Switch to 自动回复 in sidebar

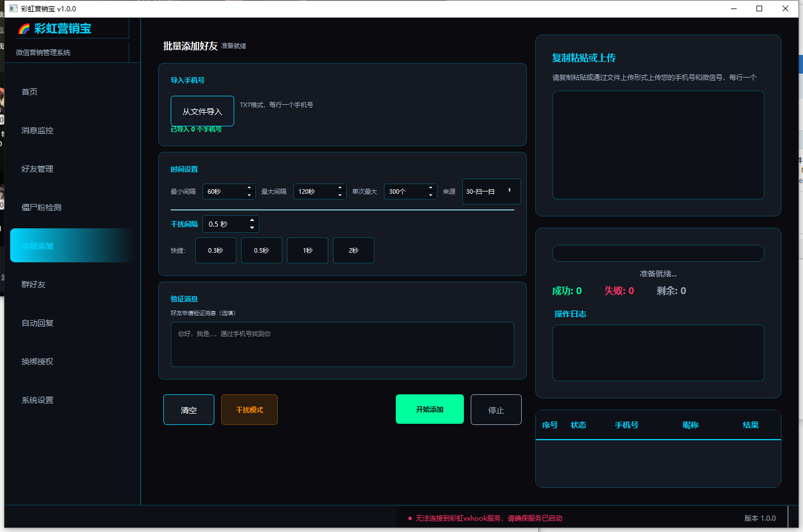tap(37, 323)
